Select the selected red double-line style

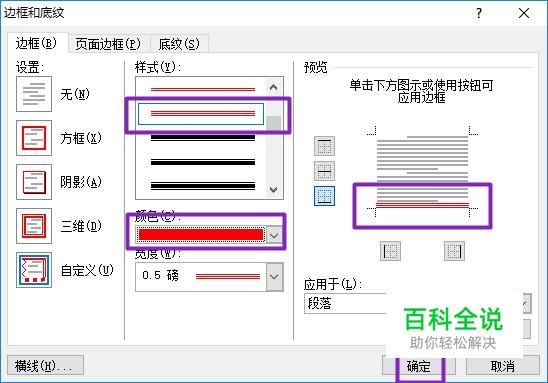coord(201,114)
